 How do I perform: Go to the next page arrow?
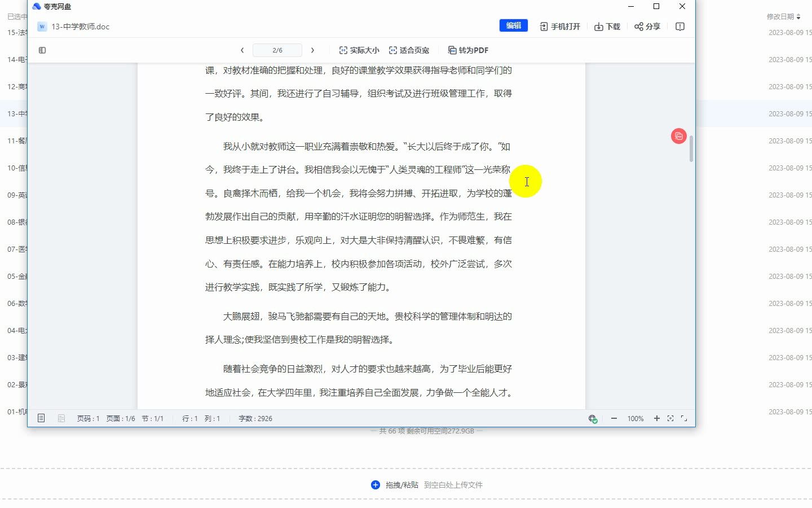312,50
